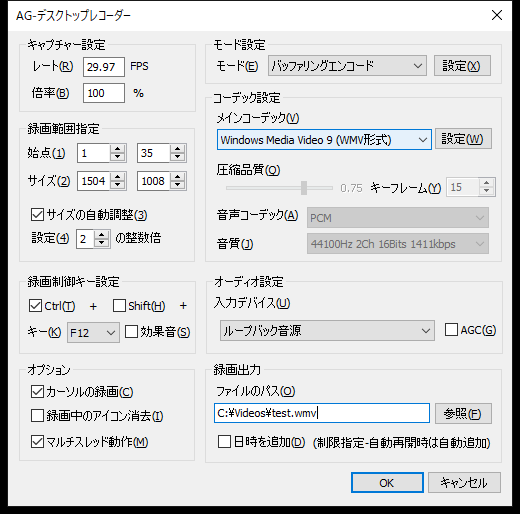Close the AG-デスクトップレコーダー dialog

pos(497,15)
